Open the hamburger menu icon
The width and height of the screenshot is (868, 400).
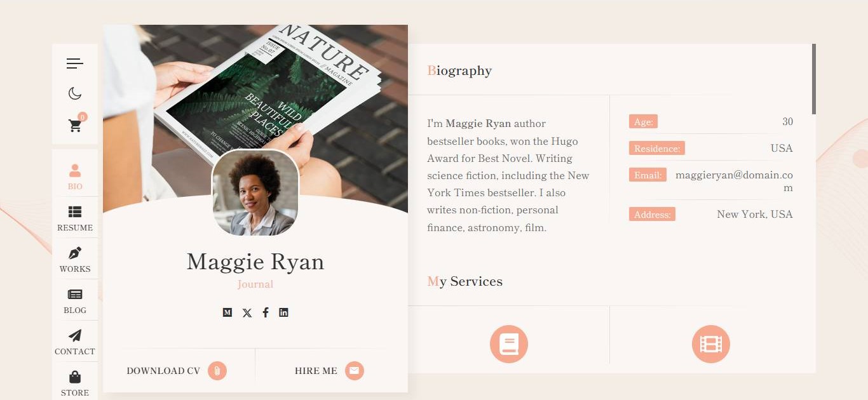pyautogui.click(x=75, y=63)
